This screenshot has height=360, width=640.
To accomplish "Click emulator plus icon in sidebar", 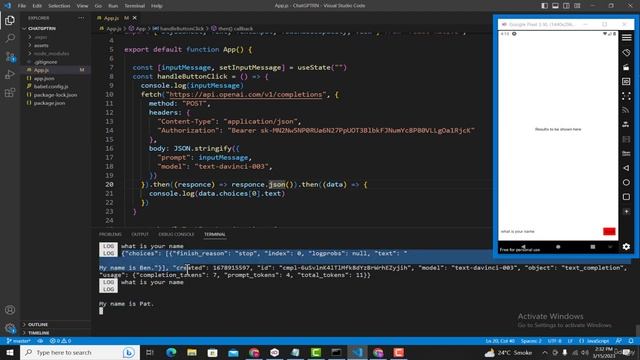I will pos(627,211).
